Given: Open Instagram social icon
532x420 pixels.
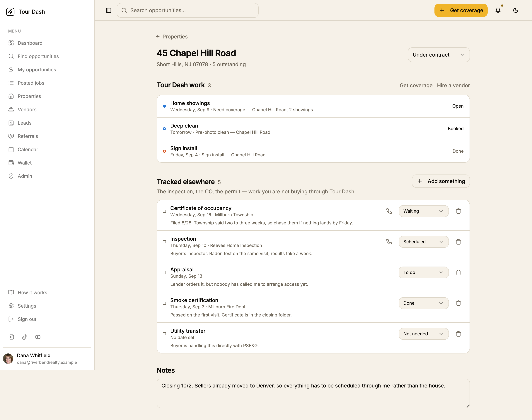Looking at the screenshot, I should click(x=11, y=337).
